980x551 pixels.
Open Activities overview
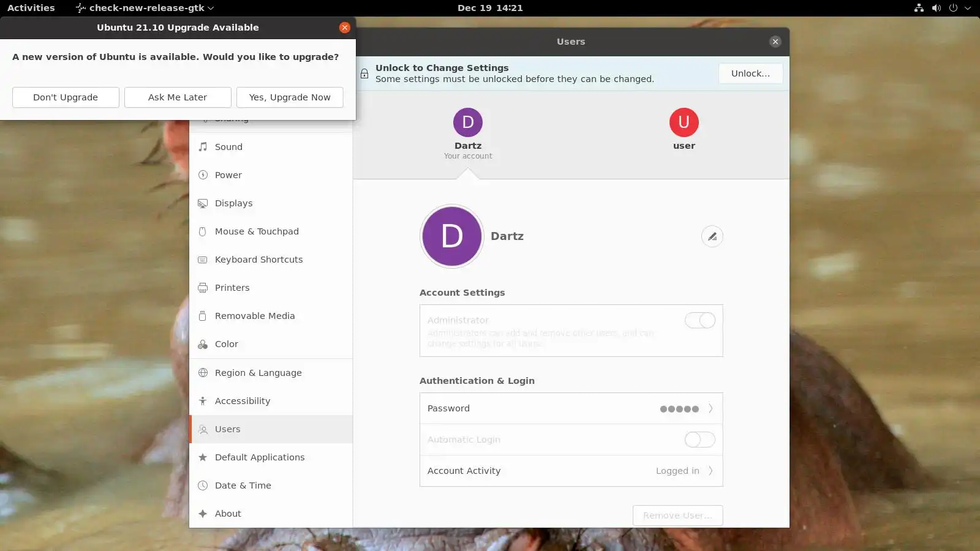31,8
